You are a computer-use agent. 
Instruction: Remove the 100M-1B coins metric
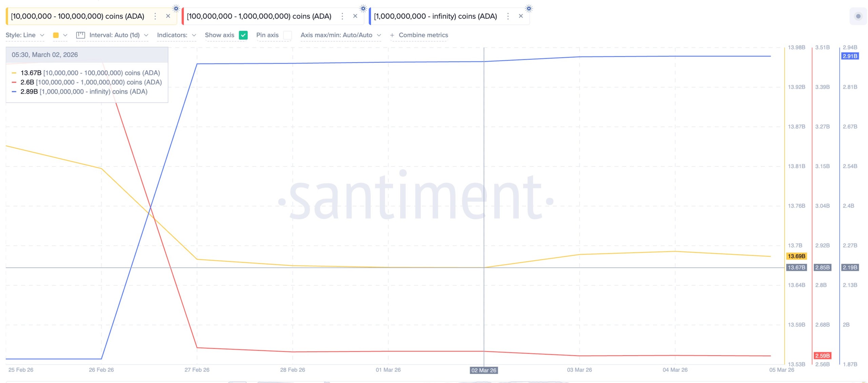click(x=355, y=16)
